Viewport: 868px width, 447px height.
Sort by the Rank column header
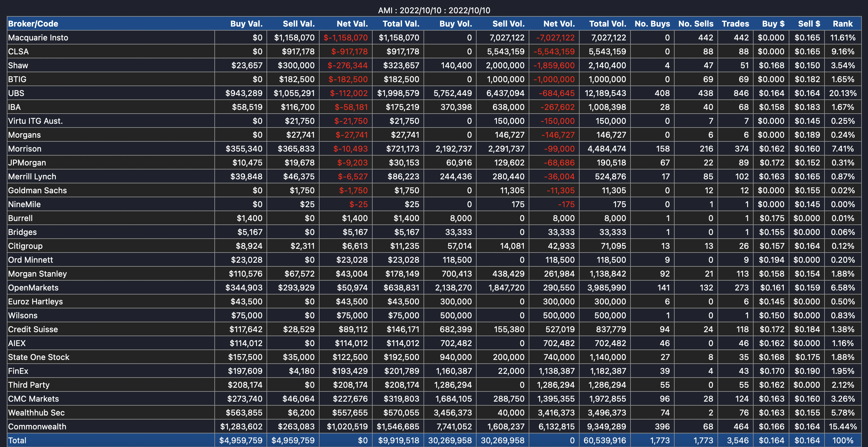pyautogui.click(x=843, y=23)
